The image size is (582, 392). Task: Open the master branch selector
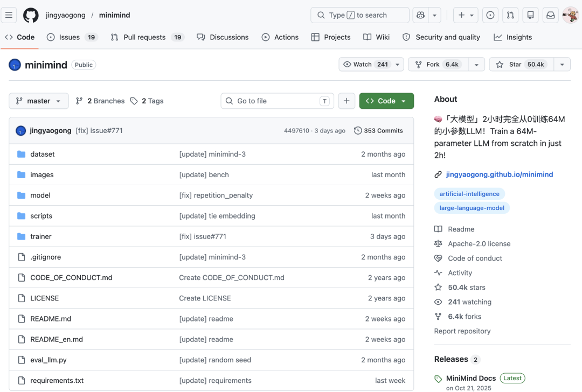click(39, 101)
